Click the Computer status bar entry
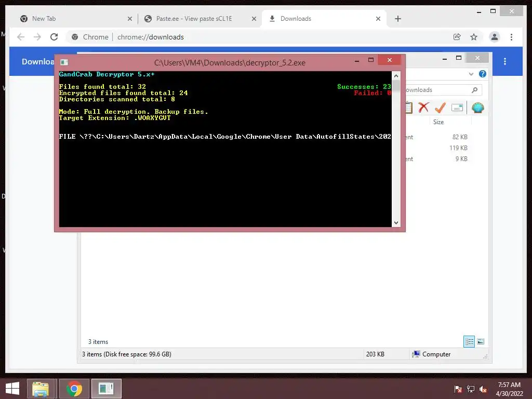Viewport: 532px width, 399px height. coord(432,354)
